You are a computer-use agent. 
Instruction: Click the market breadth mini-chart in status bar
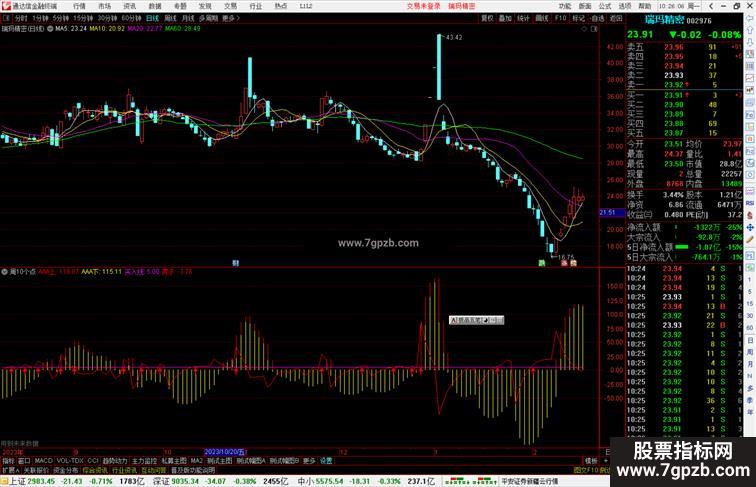471,481
